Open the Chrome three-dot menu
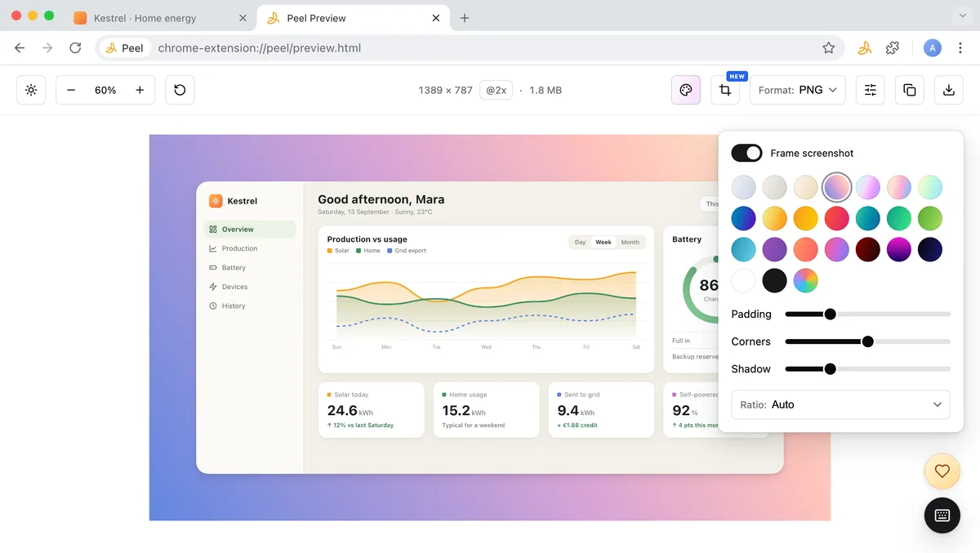Viewport: 980px width, 553px height. pyautogui.click(x=960, y=48)
